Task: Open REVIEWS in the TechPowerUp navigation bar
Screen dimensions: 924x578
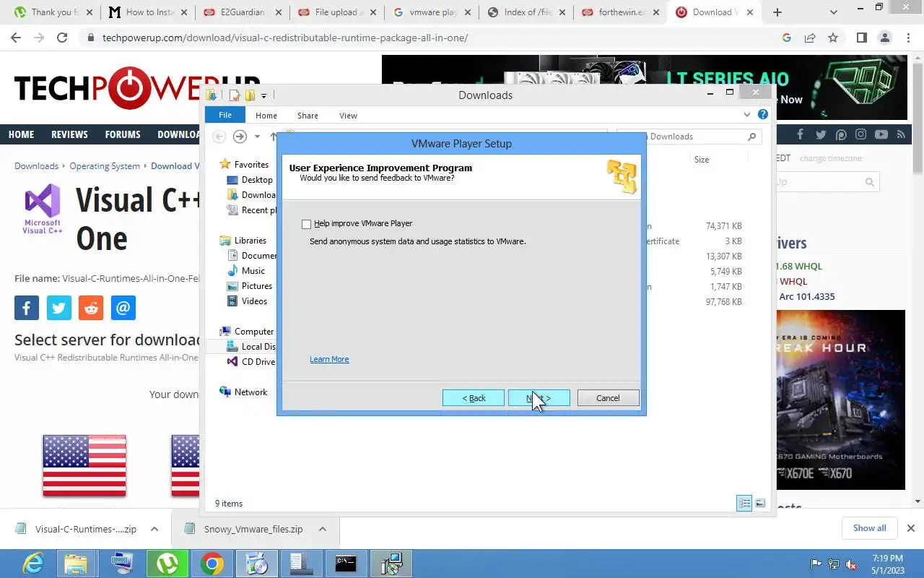Action: (69, 134)
